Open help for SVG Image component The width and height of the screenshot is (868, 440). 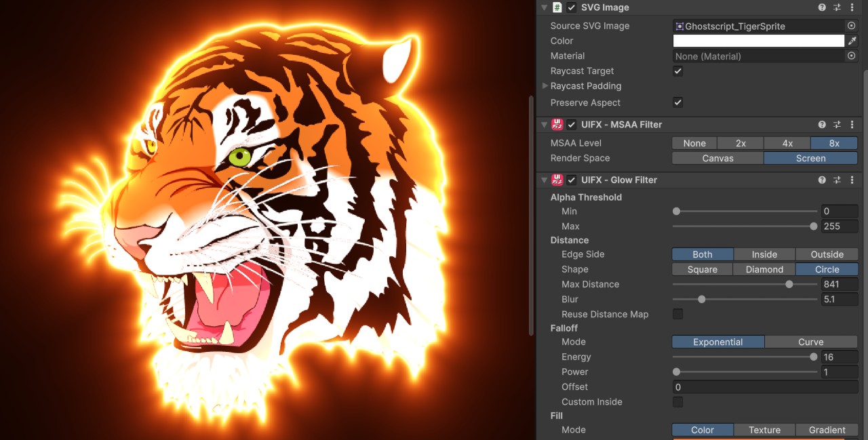tap(822, 7)
